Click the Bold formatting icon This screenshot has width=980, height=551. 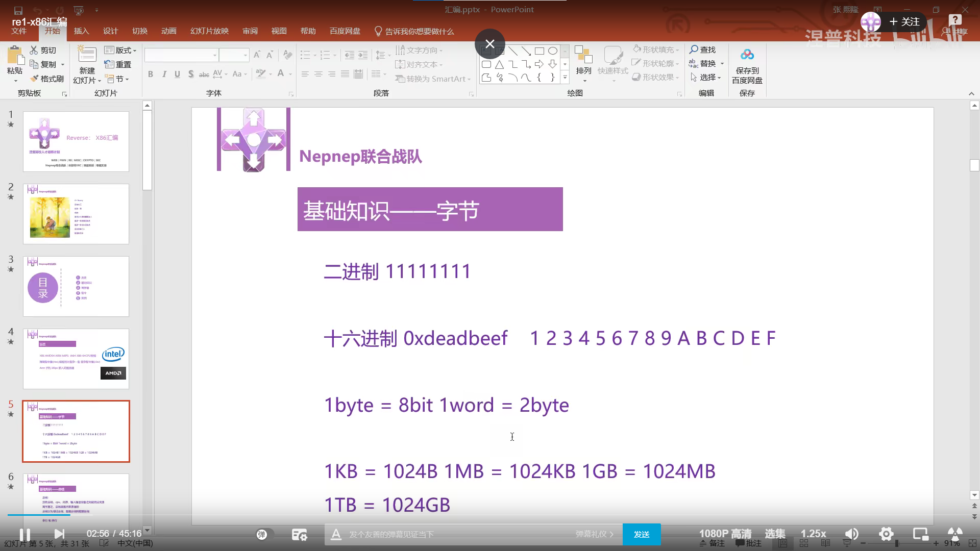pos(151,74)
